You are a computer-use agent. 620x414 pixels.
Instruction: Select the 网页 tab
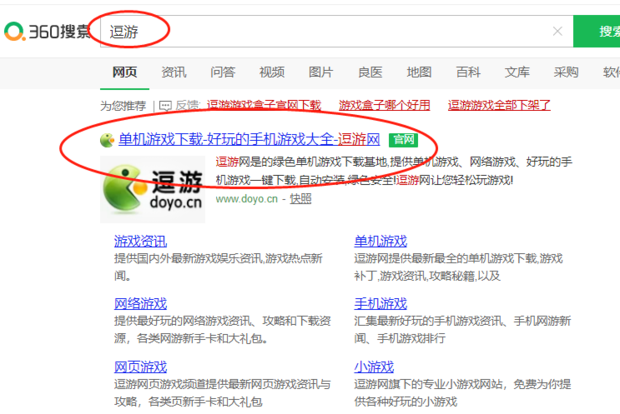click(x=125, y=72)
